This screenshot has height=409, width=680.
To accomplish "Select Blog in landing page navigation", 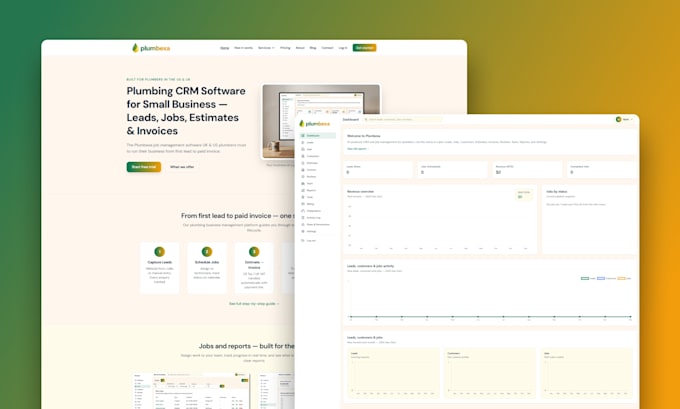I will pyautogui.click(x=313, y=48).
